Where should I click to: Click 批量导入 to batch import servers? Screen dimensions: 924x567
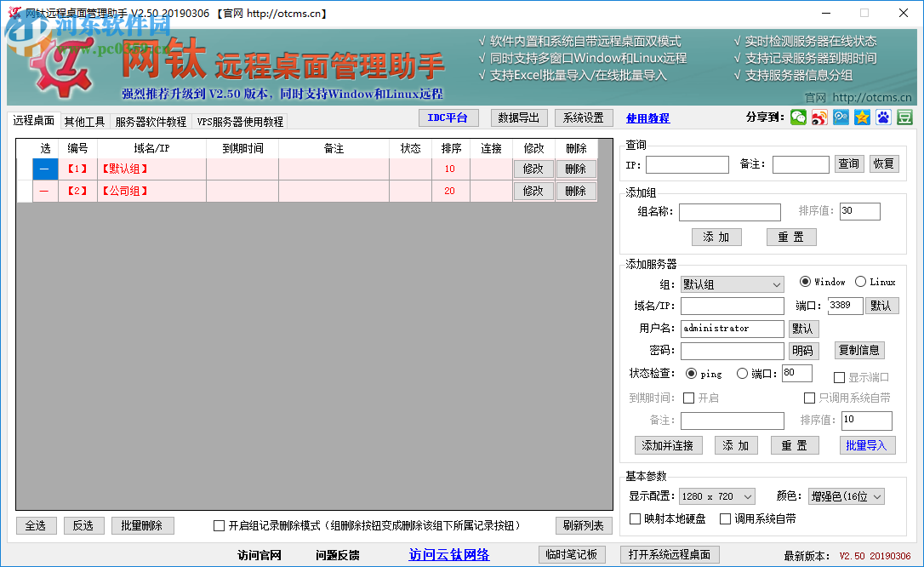pyautogui.click(x=867, y=444)
